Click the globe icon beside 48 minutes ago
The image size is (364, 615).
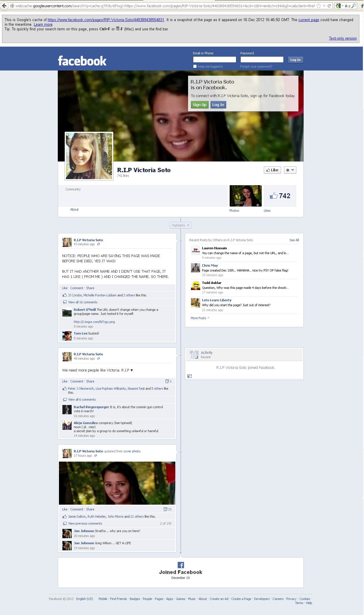(99, 358)
